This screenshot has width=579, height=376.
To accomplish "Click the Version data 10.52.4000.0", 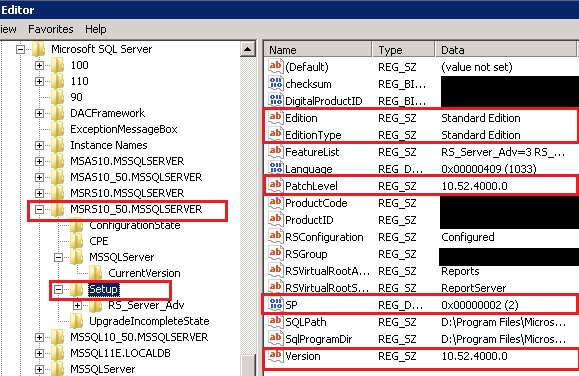I will point(474,356).
